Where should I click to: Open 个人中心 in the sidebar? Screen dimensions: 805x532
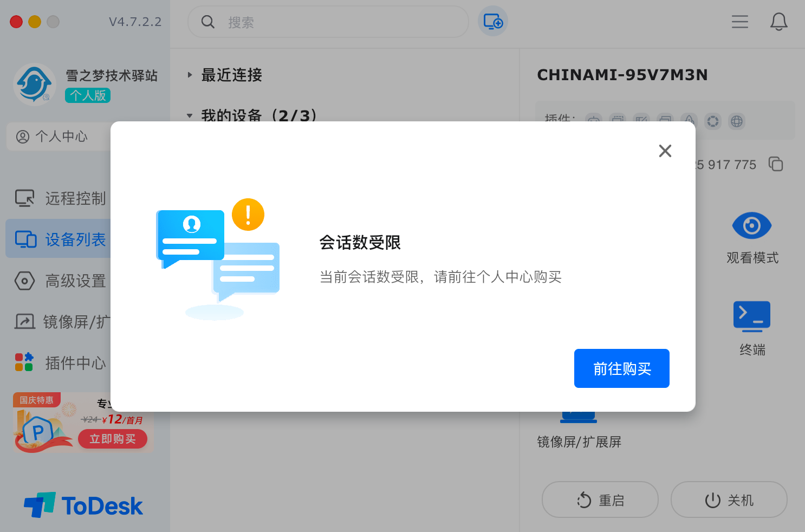(54, 137)
